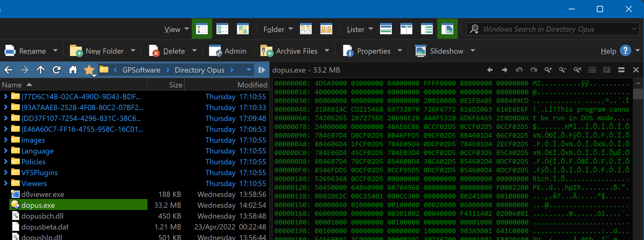
Task: Open the Rename options dropdown arrow
Action: tap(55, 50)
